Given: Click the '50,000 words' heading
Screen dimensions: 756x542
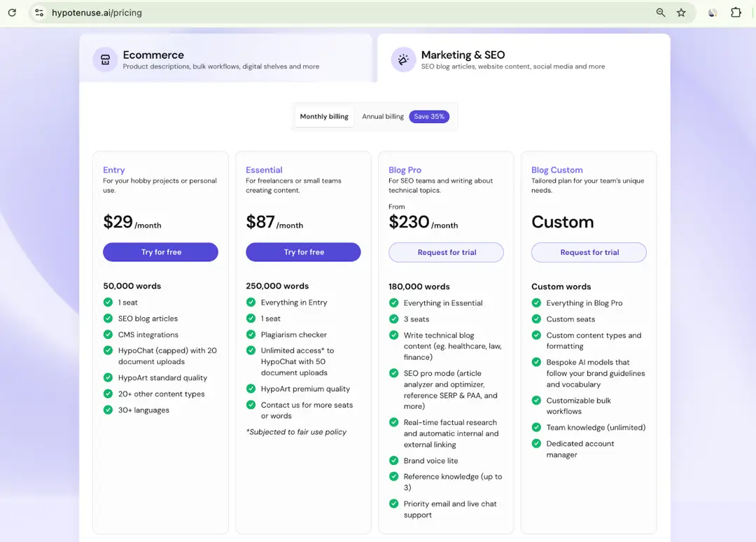Looking at the screenshot, I should [x=132, y=286].
